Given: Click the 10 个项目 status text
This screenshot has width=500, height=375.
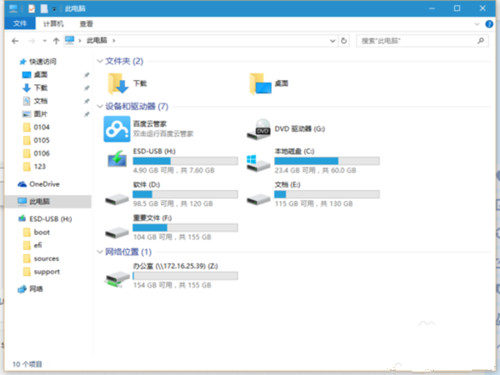Looking at the screenshot, I should (x=27, y=364).
